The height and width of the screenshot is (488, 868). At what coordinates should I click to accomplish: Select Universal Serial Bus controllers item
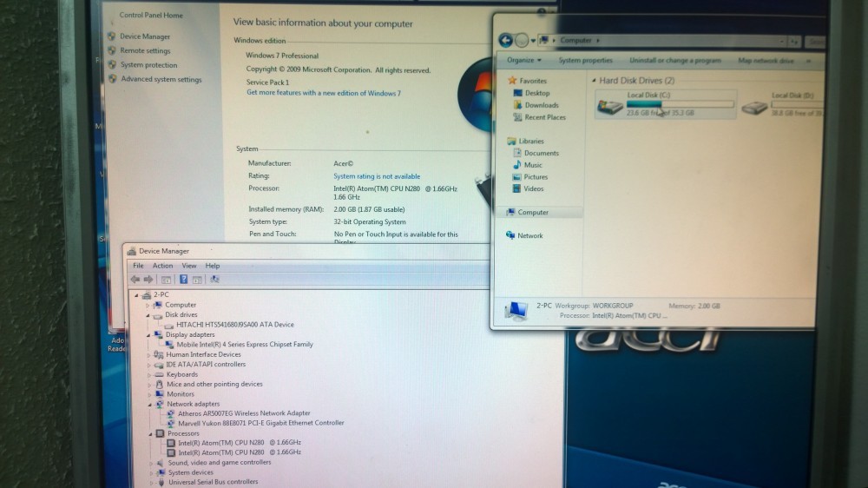pyautogui.click(x=213, y=482)
